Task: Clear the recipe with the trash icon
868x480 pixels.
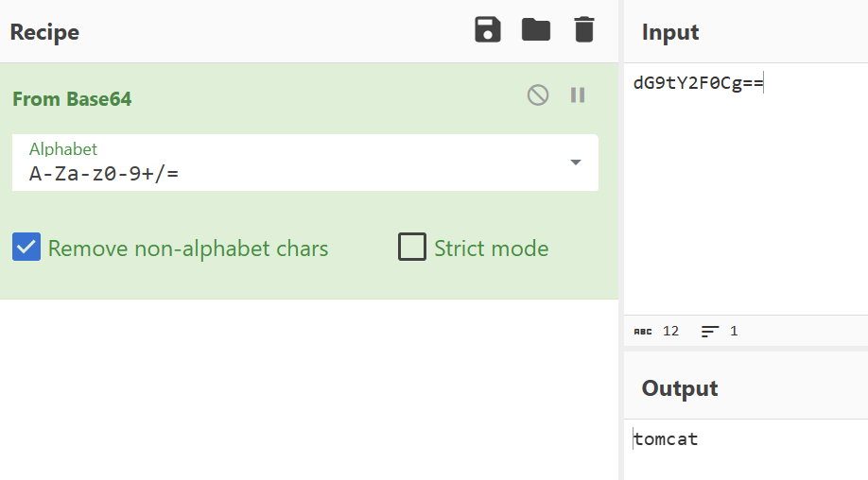Action: (584, 30)
